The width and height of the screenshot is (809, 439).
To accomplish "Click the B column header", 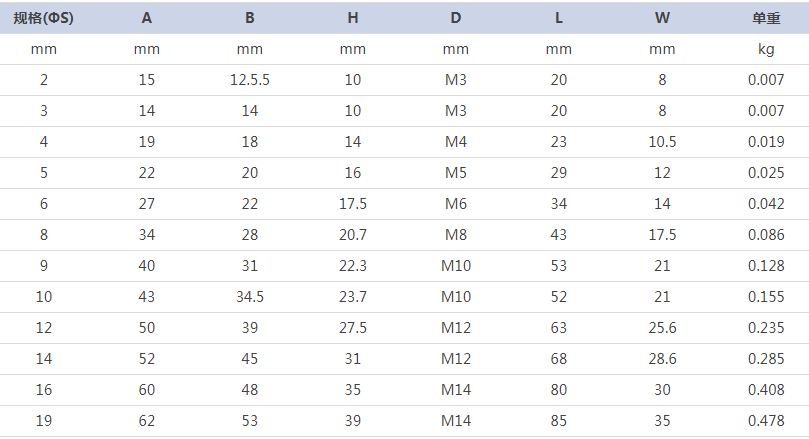I will pos(250,18).
